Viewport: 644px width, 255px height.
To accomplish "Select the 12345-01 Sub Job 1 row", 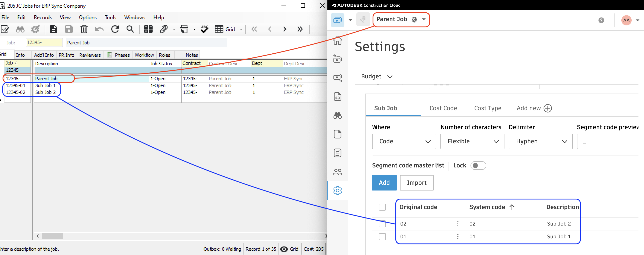I will pos(165,86).
